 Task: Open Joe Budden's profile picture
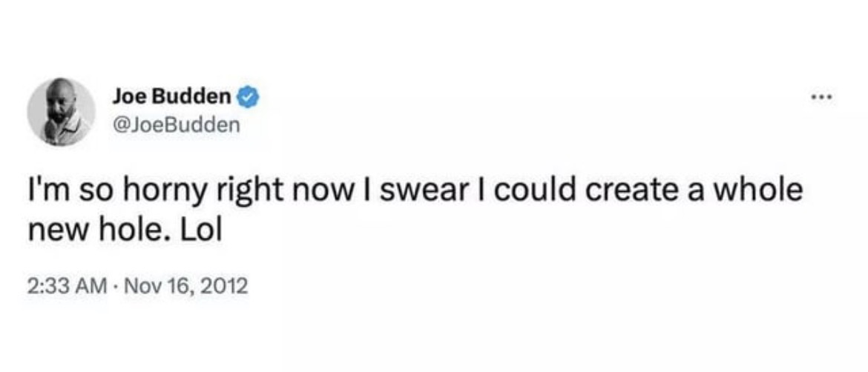[61, 111]
